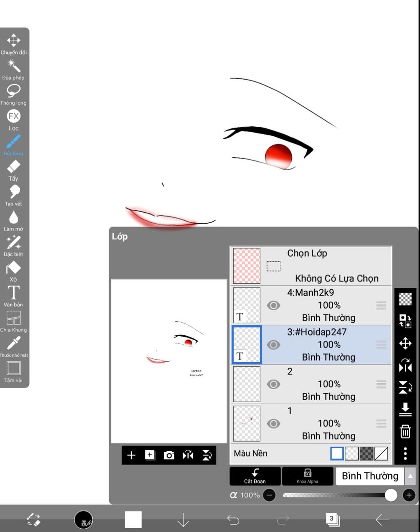Select the Tẩy eraser tool
Image resolution: width=420 pixels, height=532 pixels.
pos(14,170)
